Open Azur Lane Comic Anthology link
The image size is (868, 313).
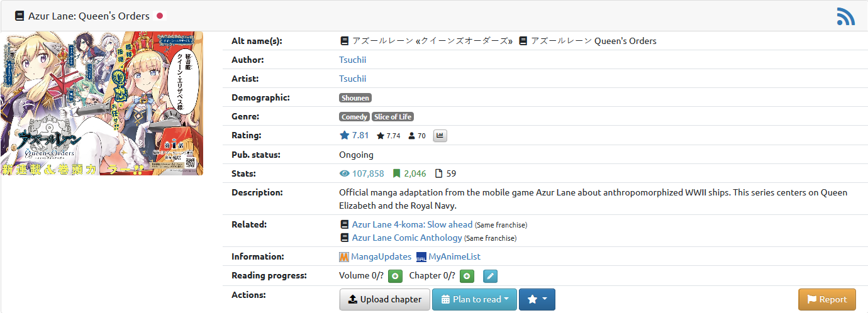(407, 238)
